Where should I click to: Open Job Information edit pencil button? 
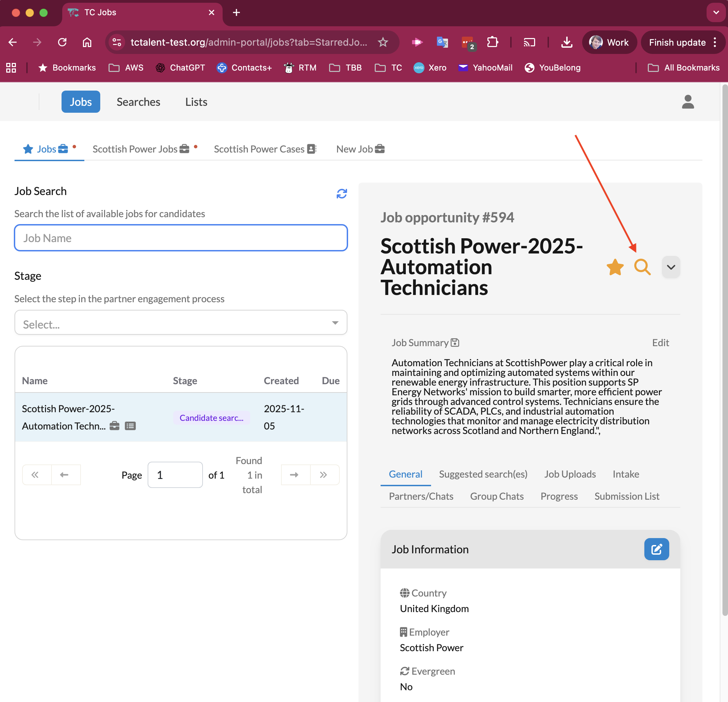656,549
